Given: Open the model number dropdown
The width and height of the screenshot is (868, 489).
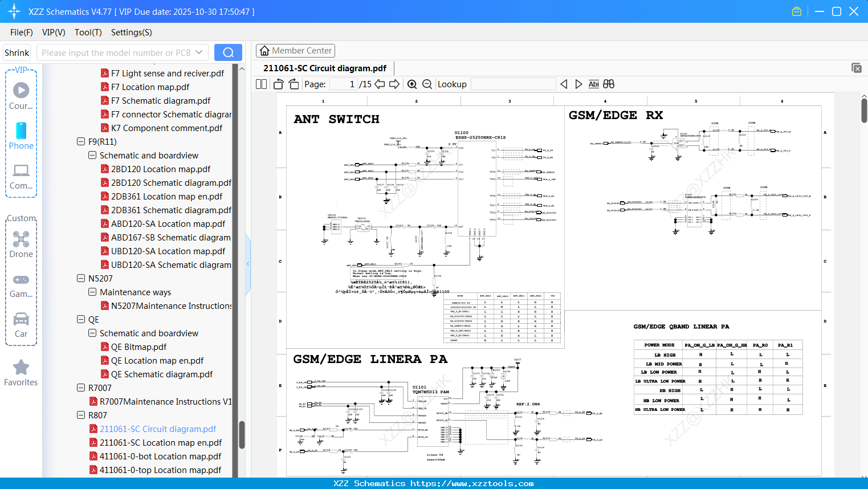Looking at the screenshot, I should pyautogui.click(x=199, y=52).
